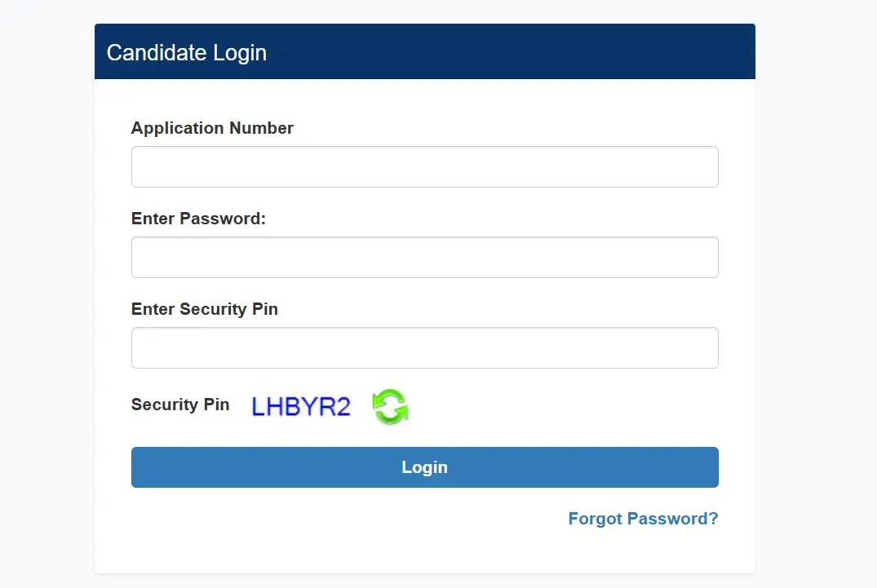Screen dimensions: 877x588
Task: Select the Enter Security Pin box
Action: click(x=424, y=347)
